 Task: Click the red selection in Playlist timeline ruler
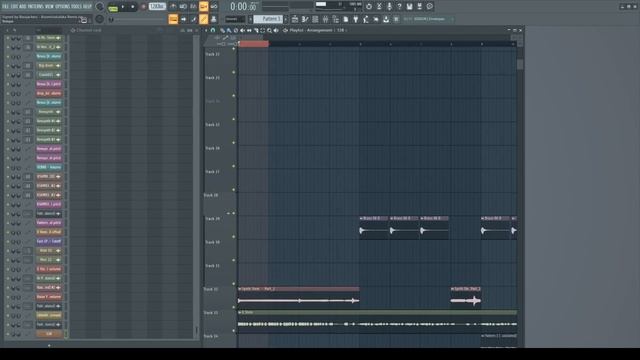253,44
